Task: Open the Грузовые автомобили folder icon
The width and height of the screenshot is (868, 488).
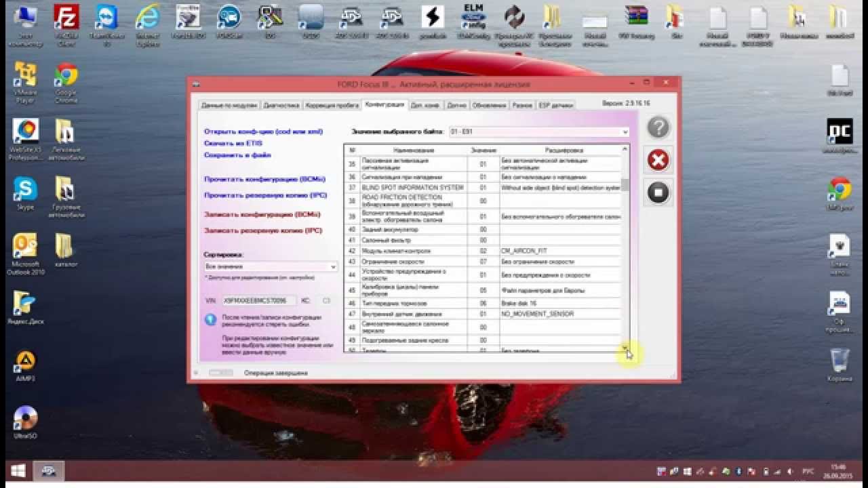Action: pyautogui.click(x=66, y=198)
